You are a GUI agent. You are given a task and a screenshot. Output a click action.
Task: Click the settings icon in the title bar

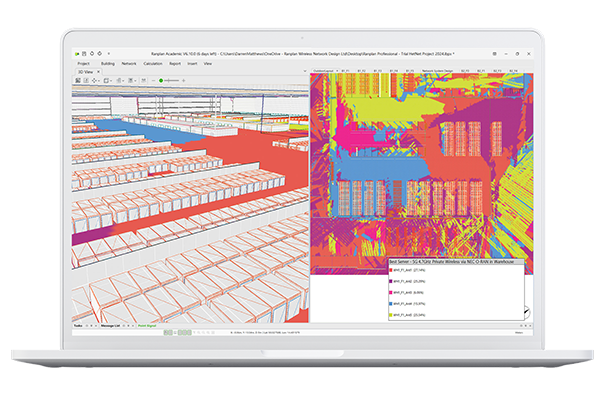pos(495,54)
